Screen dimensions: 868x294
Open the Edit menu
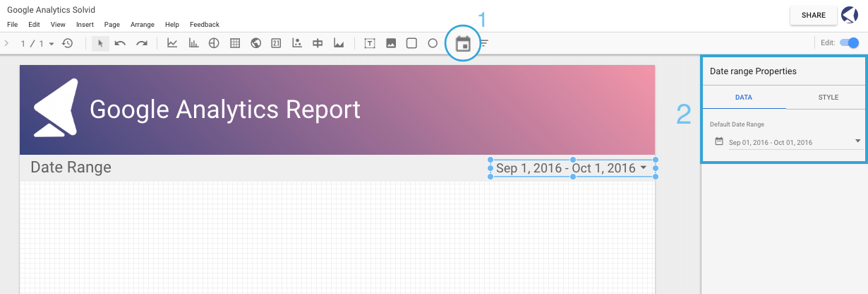[34, 25]
